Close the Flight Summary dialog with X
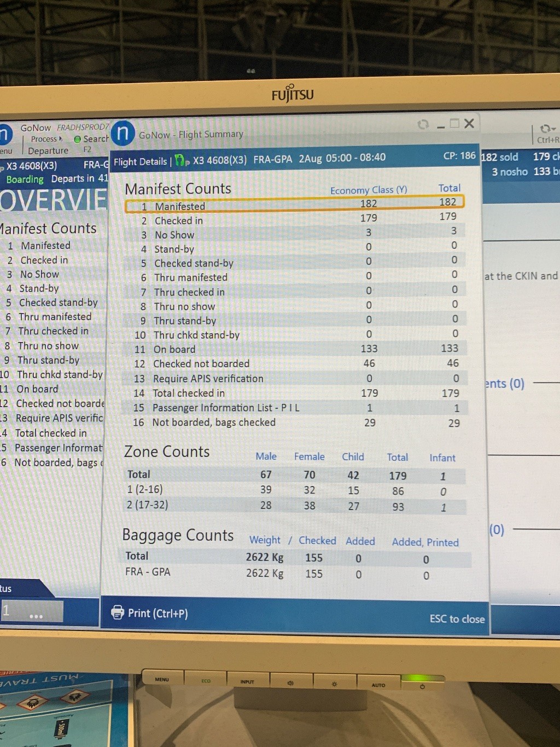560x747 pixels. [x=469, y=124]
